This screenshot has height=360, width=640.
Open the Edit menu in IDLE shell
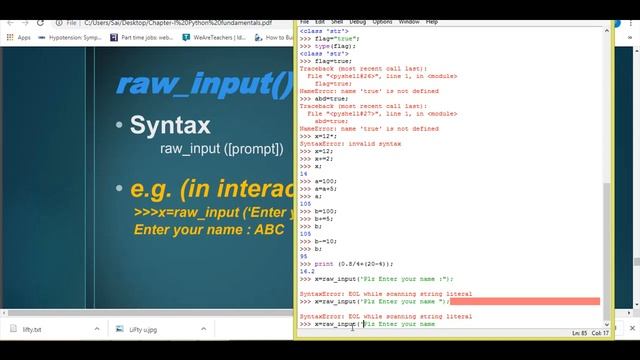pos(320,22)
